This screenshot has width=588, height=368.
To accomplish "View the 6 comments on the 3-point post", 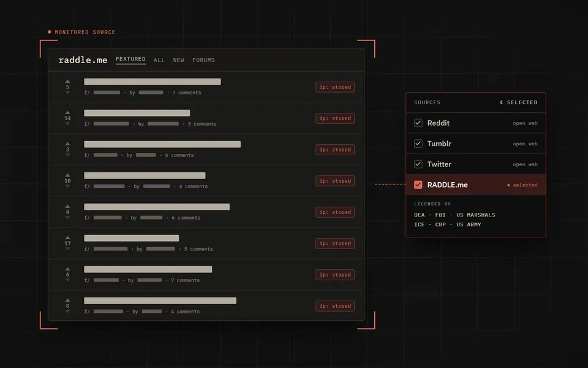I will [179, 155].
